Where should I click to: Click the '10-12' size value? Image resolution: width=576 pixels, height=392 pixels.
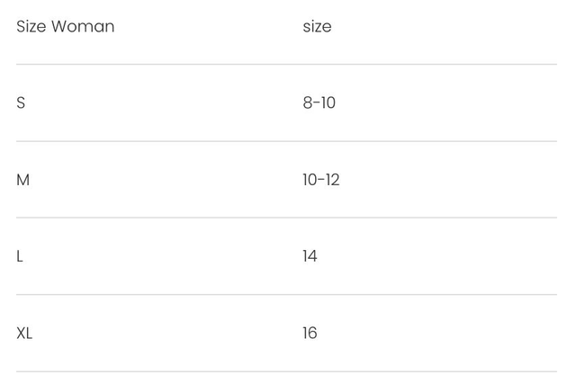[320, 180]
